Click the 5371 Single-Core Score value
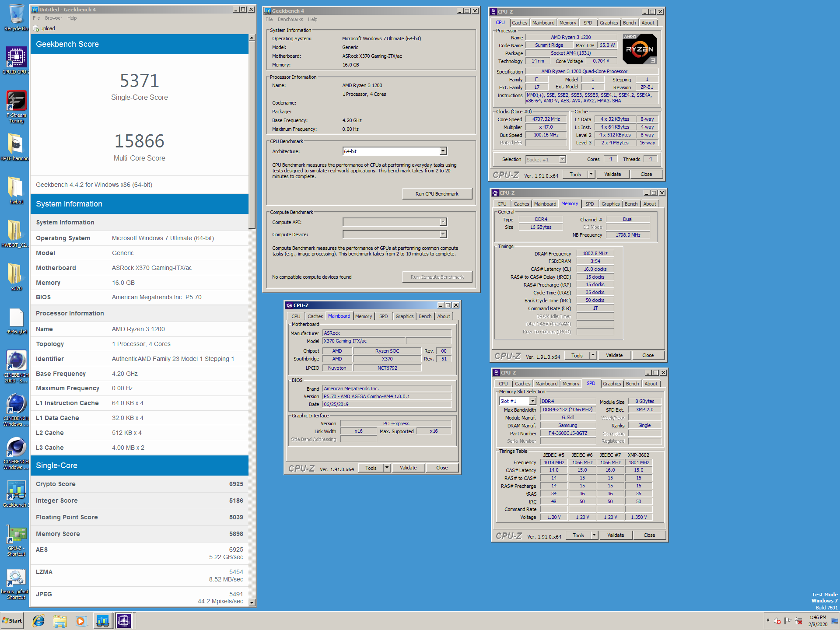The image size is (840, 630). [x=140, y=81]
